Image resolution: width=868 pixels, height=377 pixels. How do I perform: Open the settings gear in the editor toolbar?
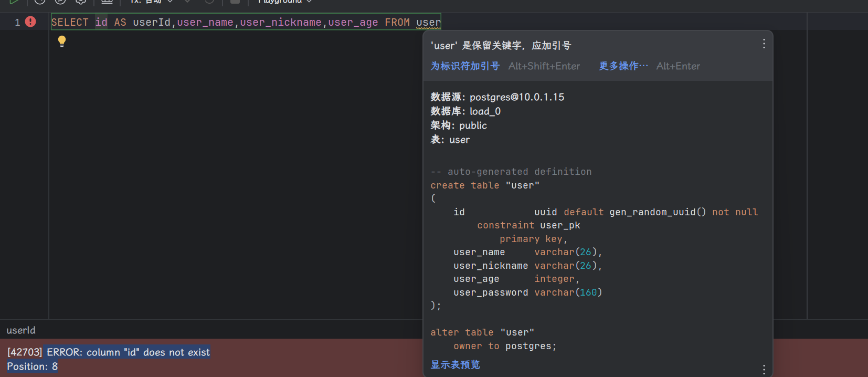81,2
